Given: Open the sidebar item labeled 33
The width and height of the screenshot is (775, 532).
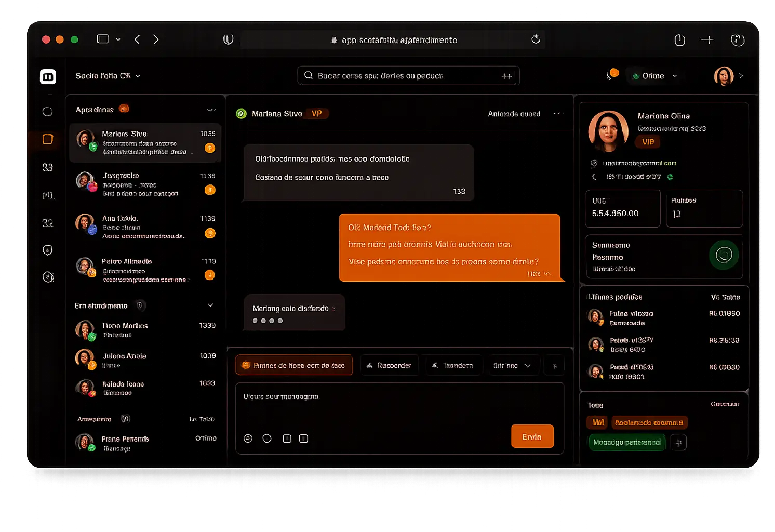Looking at the screenshot, I should pos(48,167).
